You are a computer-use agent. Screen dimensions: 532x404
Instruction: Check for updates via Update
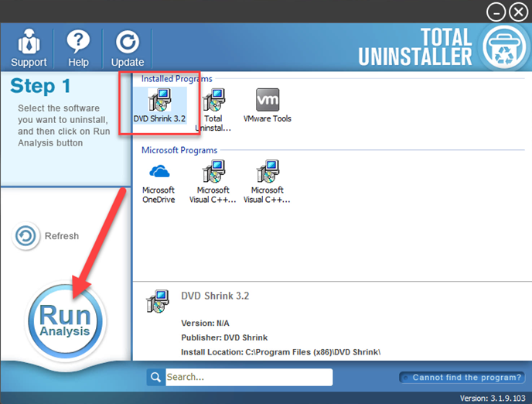point(128,48)
